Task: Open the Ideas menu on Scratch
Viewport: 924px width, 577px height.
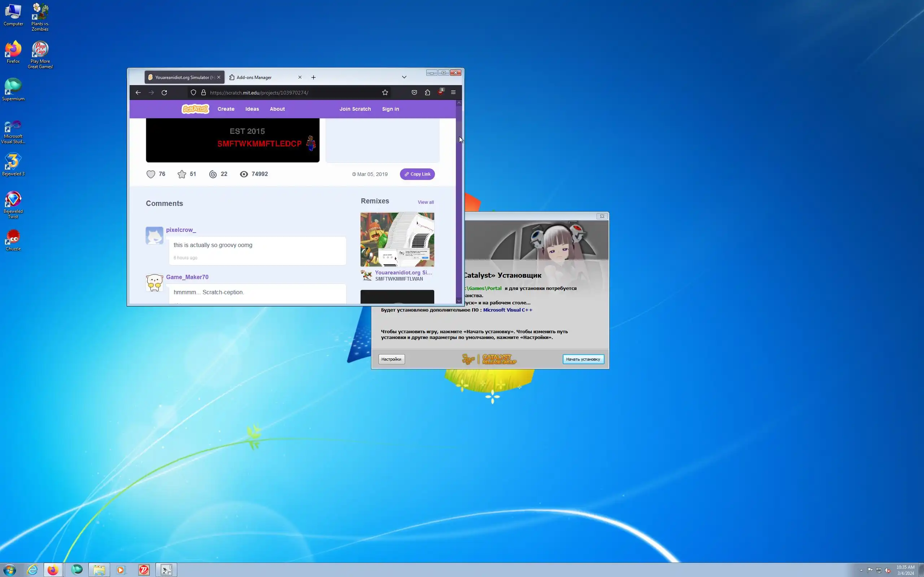Action: pos(252,109)
